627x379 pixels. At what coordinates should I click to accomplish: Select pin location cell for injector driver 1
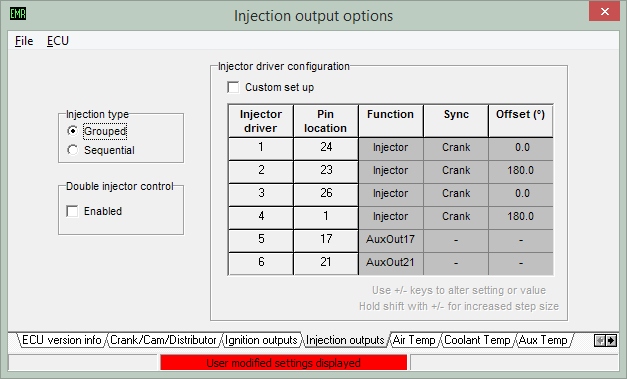click(326, 148)
